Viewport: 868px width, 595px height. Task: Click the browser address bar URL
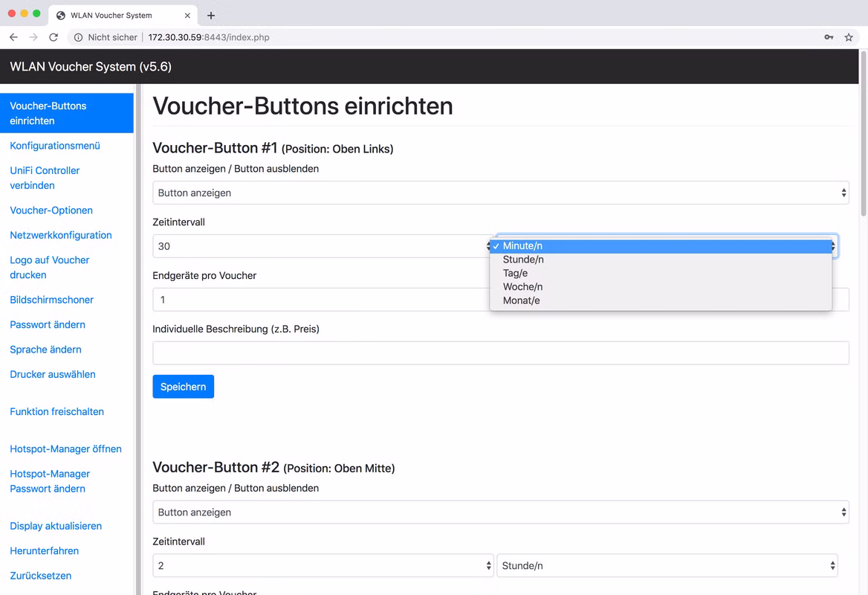(208, 37)
